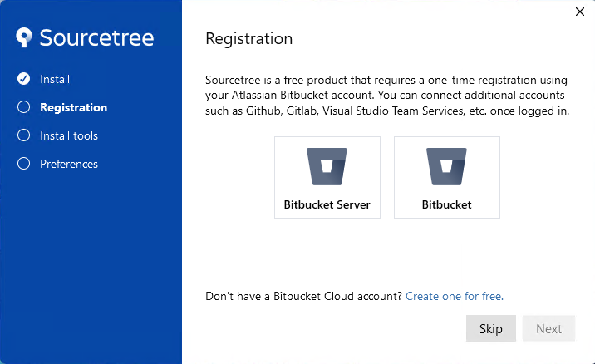The image size is (595, 364).
Task: Open the Create one for free link
Action: pyautogui.click(x=455, y=296)
